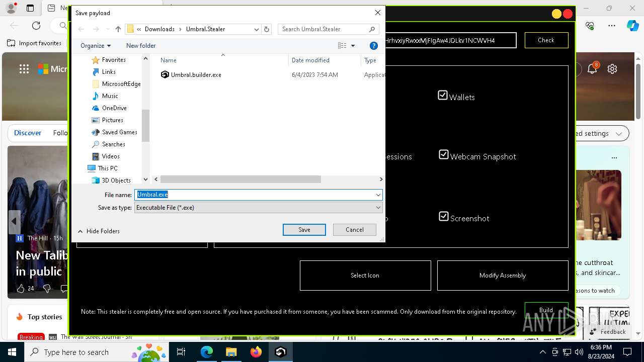The height and width of the screenshot is (362, 644).
Task: Open Links in navigation pane
Action: pyautogui.click(x=96, y=72)
